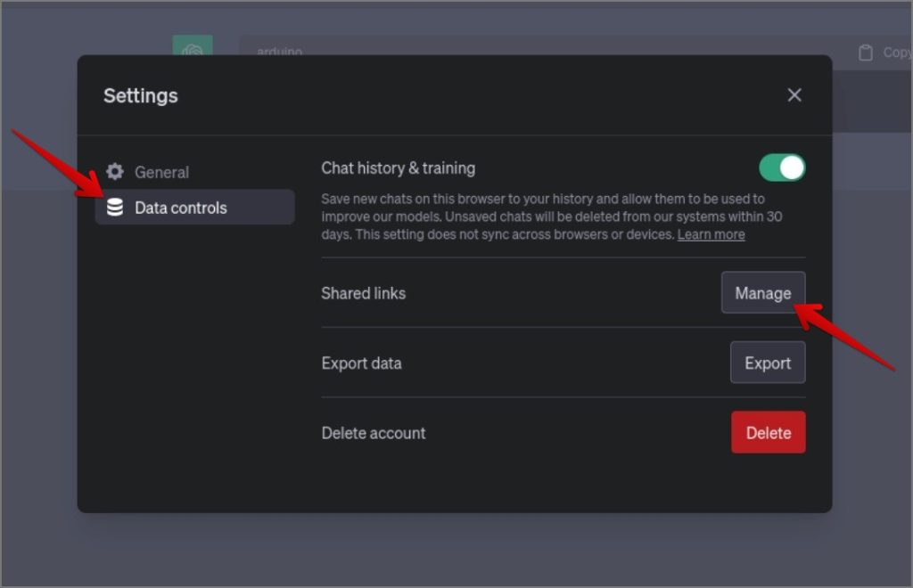The image size is (913, 588).
Task: Click the green ChatGPT logo avatar in background
Action: [193, 45]
